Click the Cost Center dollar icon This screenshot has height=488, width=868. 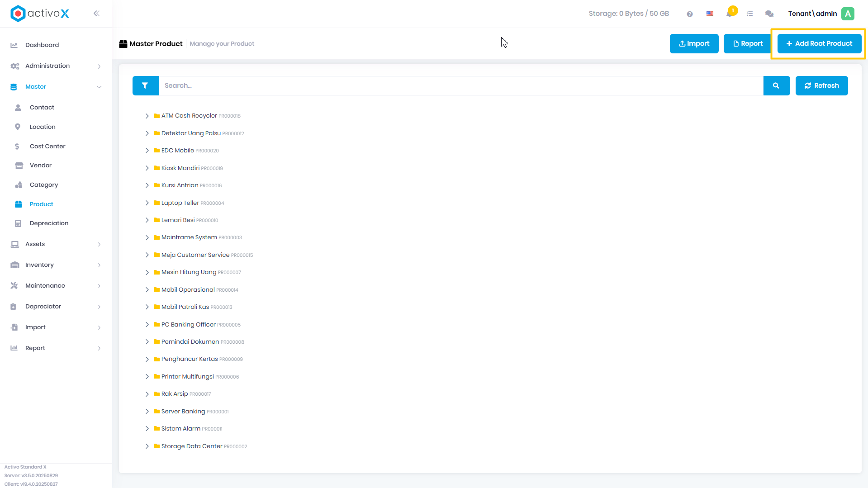coord(17,147)
